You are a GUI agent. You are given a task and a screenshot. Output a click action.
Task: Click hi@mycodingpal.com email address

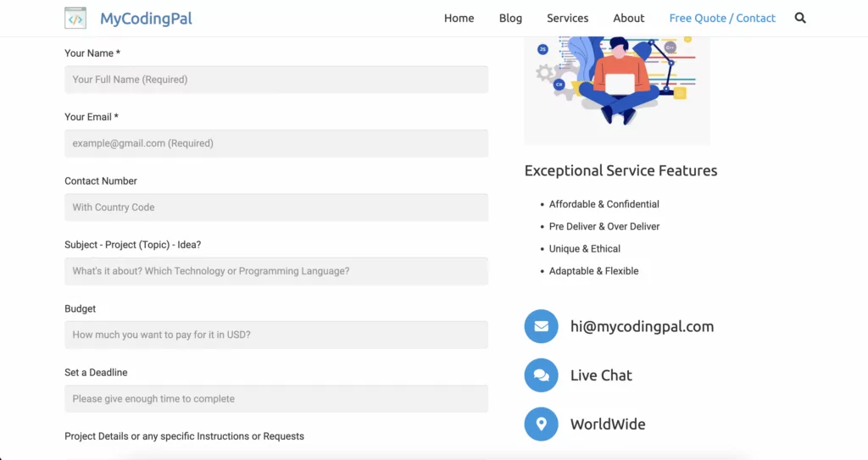click(x=643, y=327)
